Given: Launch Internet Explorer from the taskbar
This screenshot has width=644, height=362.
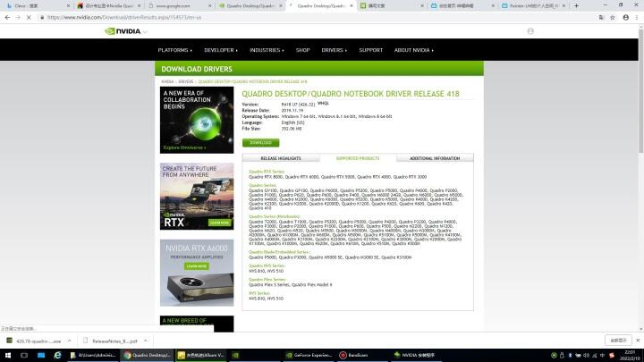Looking at the screenshot, I should pyautogui.click(x=57, y=355).
